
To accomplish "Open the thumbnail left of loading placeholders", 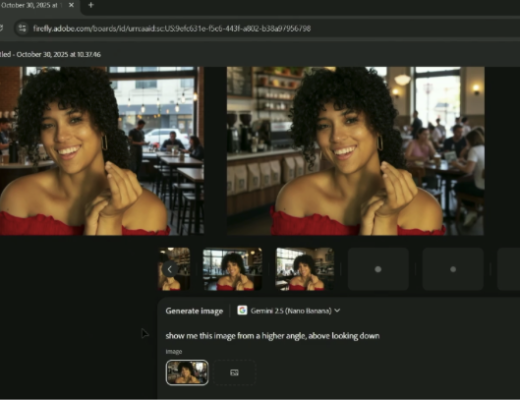I will 305,269.
